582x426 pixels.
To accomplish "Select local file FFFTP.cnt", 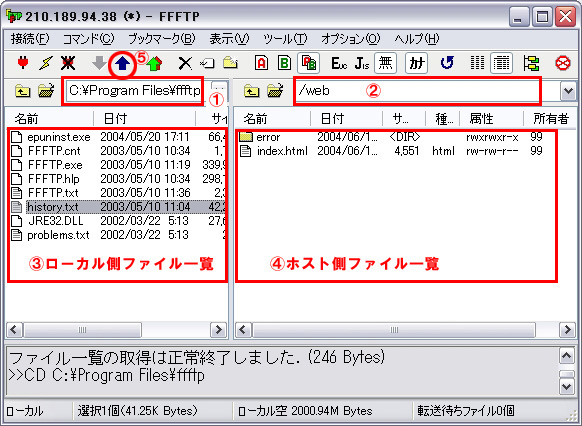I will (x=54, y=151).
